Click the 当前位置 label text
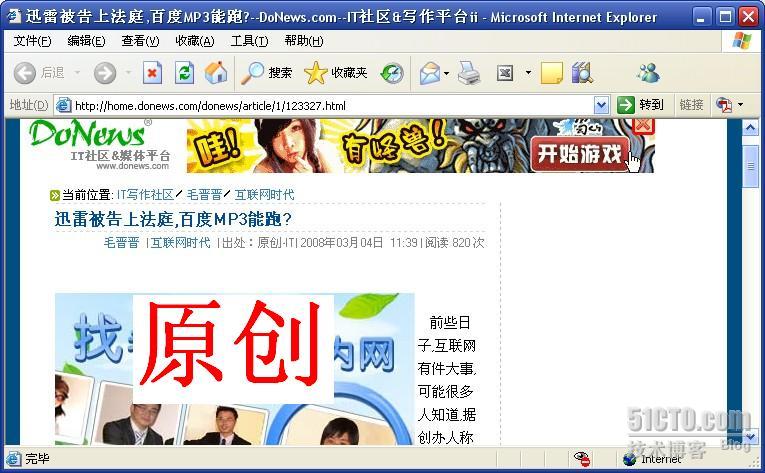Screen dimensions: 765x473 tap(86, 195)
